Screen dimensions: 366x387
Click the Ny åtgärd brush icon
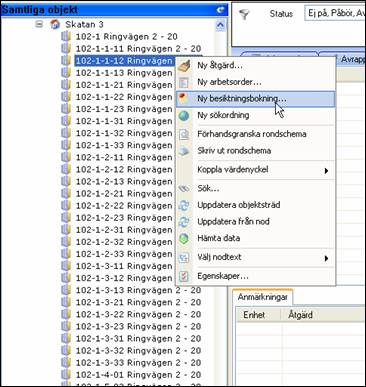click(184, 66)
